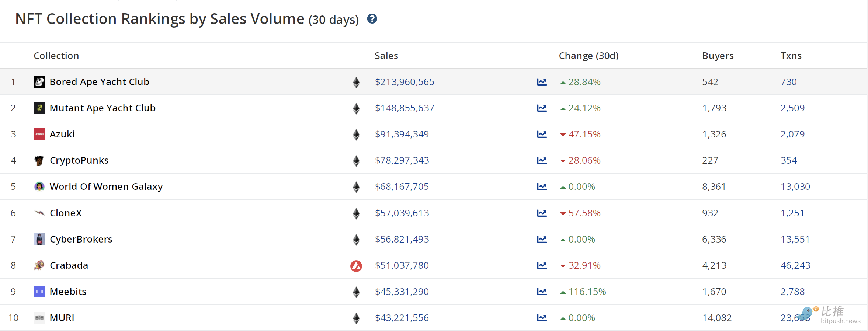Click the purple Meebits logo icon

[39, 292]
